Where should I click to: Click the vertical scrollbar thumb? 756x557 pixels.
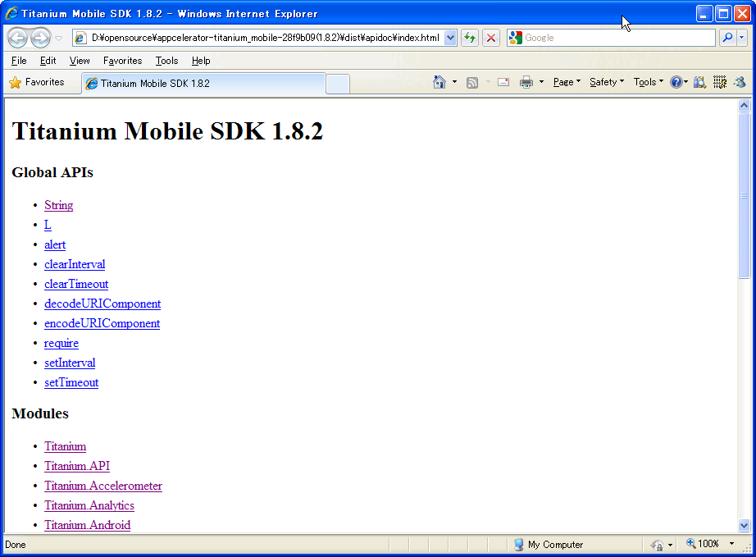[744, 195]
